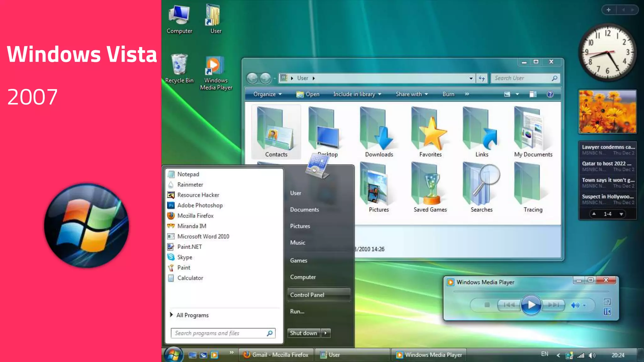The height and width of the screenshot is (362, 644).
Task: Click Burn in Explorer toolbar
Action: [448, 94]
